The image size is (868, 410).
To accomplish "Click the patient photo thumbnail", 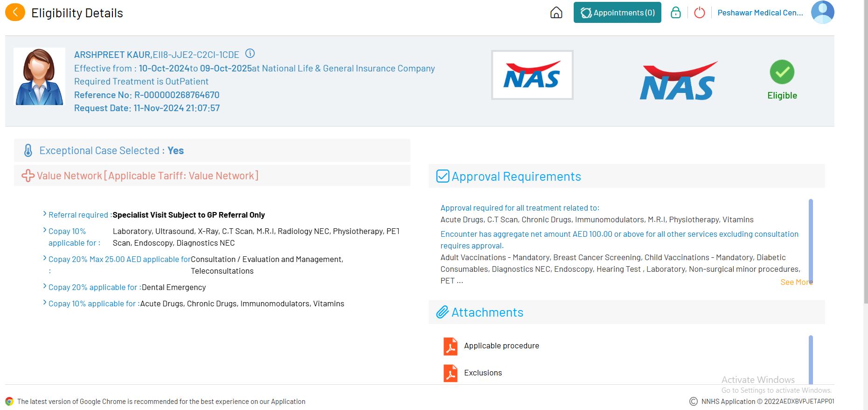I will (39, 77).
